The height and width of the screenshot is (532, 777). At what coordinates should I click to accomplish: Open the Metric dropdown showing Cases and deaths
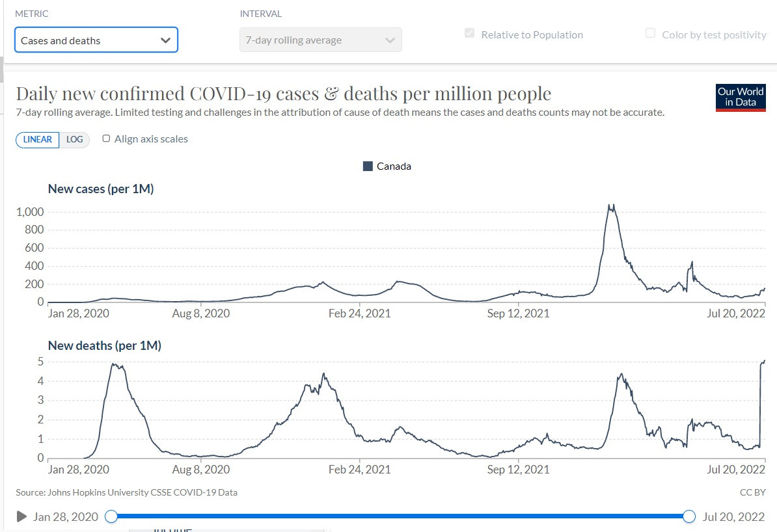click(96, 40)
